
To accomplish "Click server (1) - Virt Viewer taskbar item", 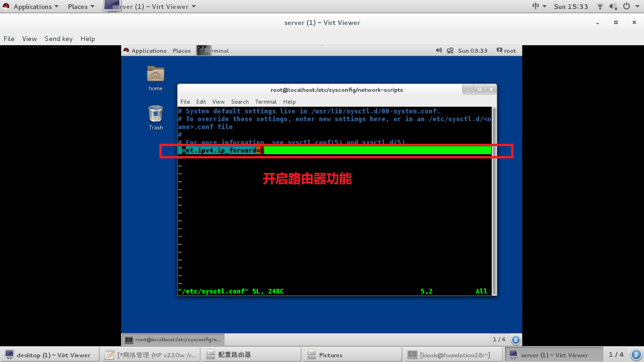I will click(553, 355).
